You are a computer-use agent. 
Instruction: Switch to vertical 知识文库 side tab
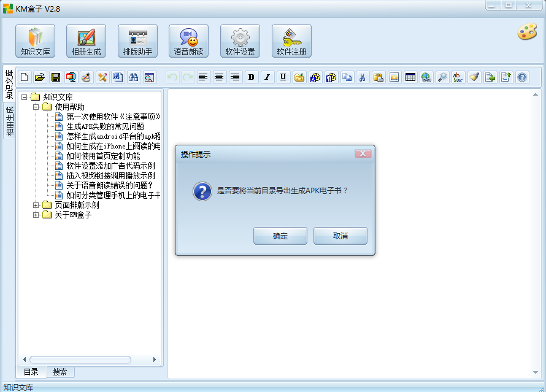[x=9, y=84]
